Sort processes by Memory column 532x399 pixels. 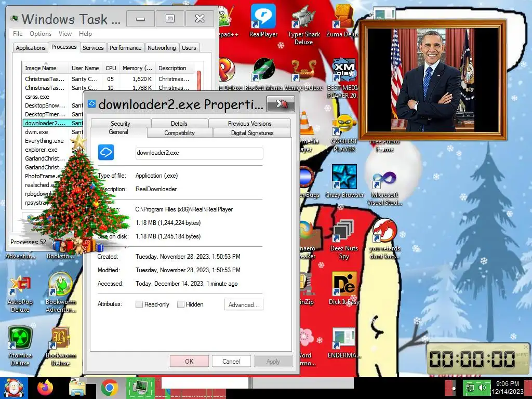coord(137,68)
